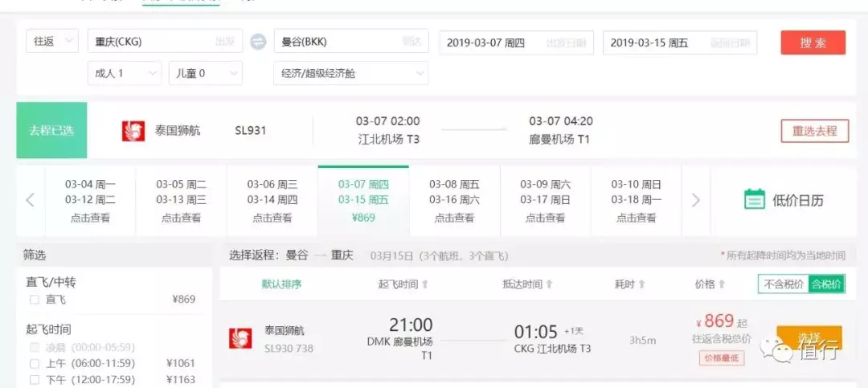Click flight number SL931
Screen dimensions: 868x388
click(x=250, y=131)
